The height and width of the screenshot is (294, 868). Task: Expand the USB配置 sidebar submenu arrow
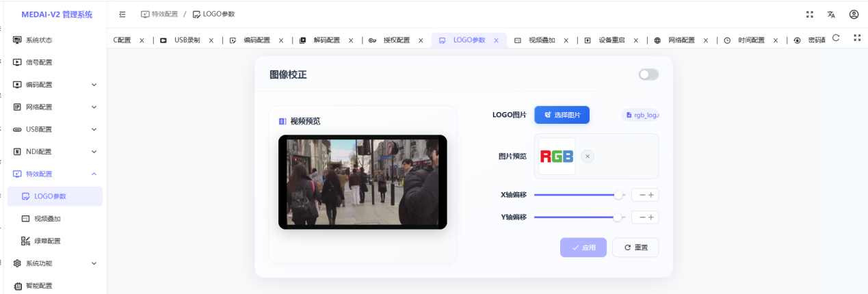pyautogui.click(x=94, y=129)
